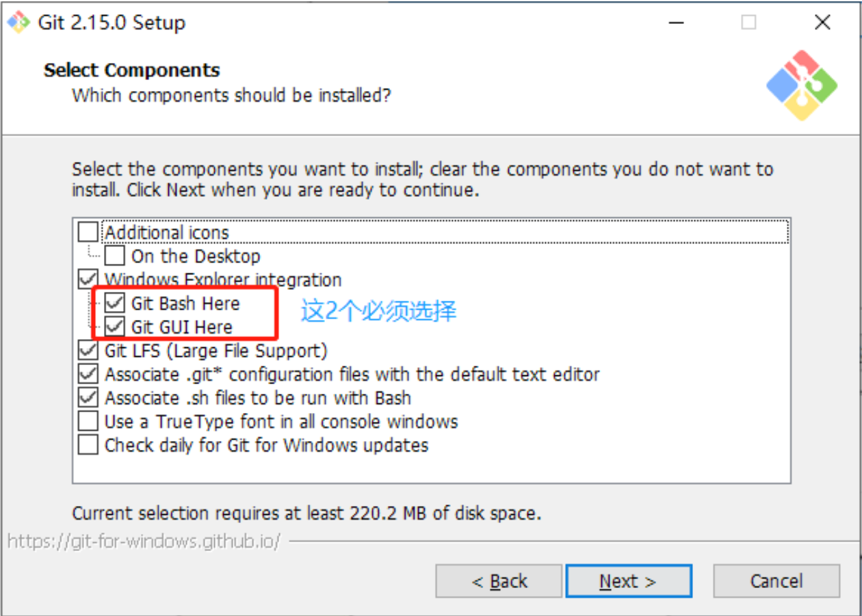The image size is (862, 616).
Task: Go back to the previous setup page
Action: [499, 581]
